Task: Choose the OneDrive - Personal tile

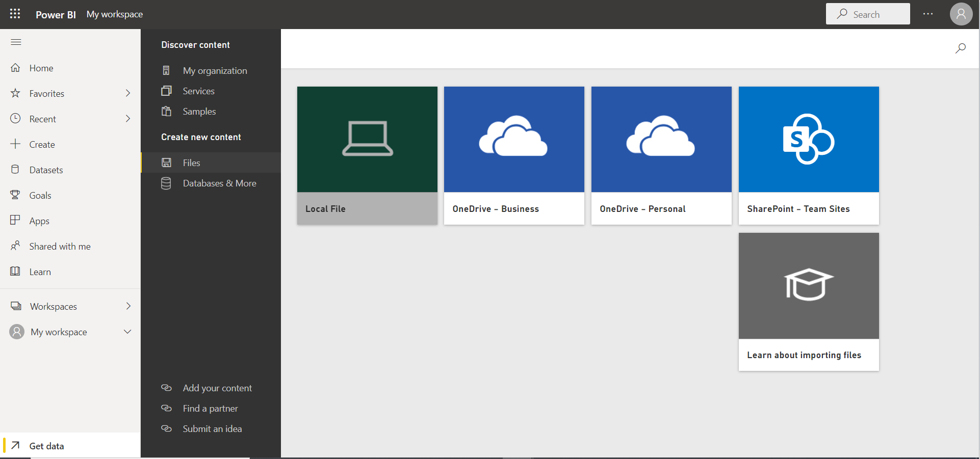Action: (661, 155)
